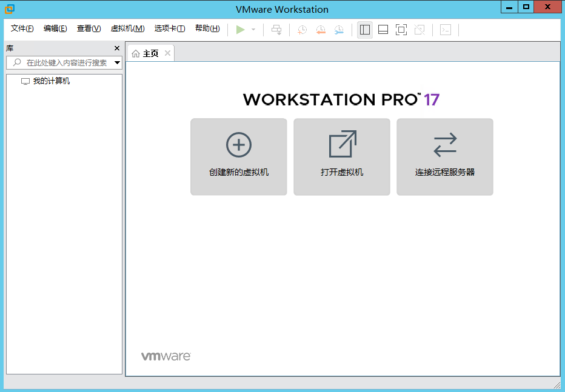Open the 文件(F) menu
Viewport: 565px width, 392px height.
(x=22, y=28)
